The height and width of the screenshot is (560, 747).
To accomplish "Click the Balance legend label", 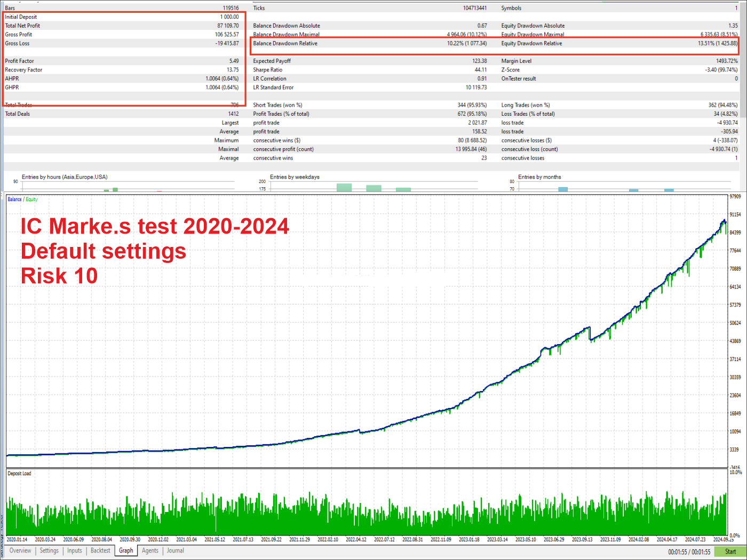I will [14, 199].
